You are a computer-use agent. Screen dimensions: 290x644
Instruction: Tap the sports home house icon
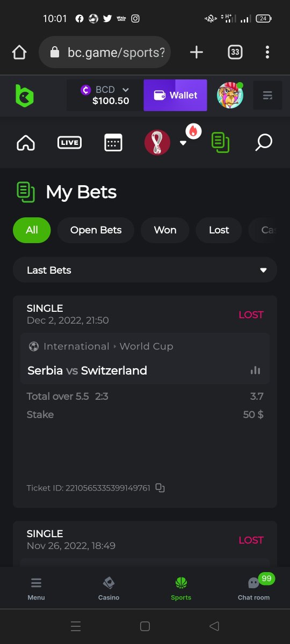click(26, 143)
